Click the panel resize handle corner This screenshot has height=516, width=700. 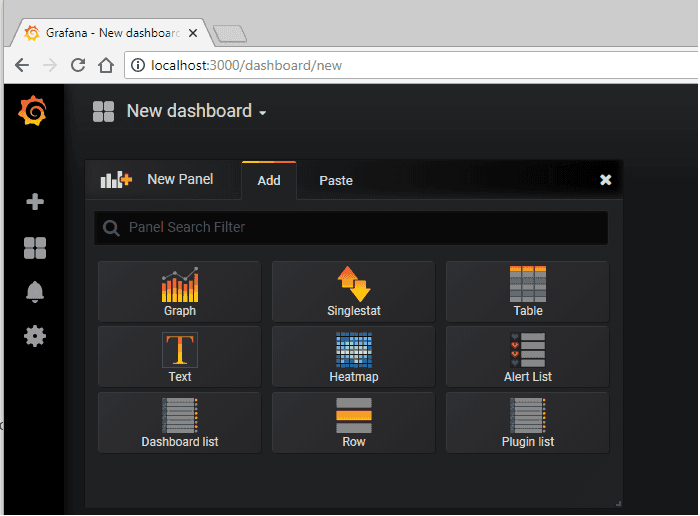coord(618,504)
